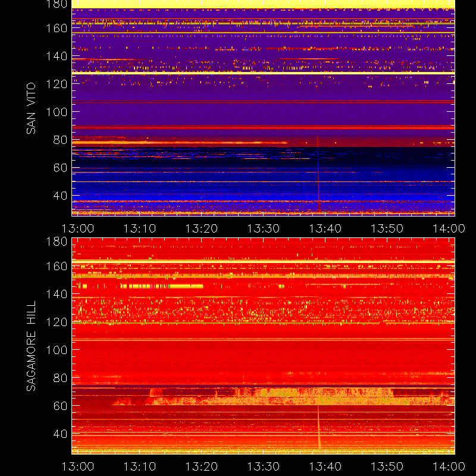Select the 180 tick label on Sagamore Hill plot
Screen dimensions: 476x476
click(57, 242)
